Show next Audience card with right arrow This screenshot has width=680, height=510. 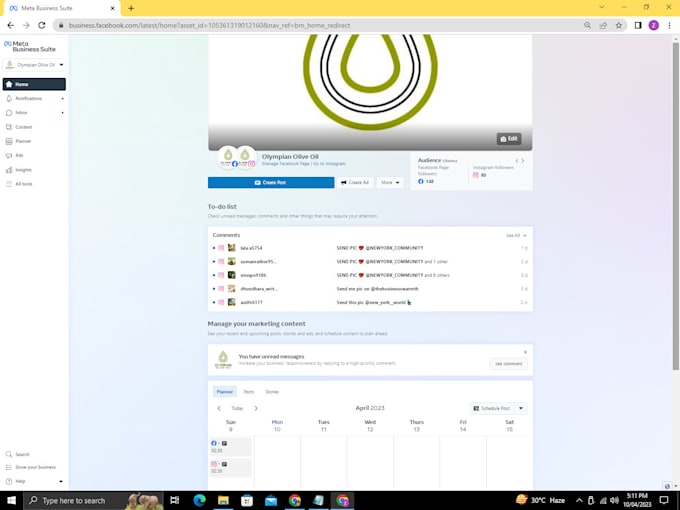[x=523, y=161]
